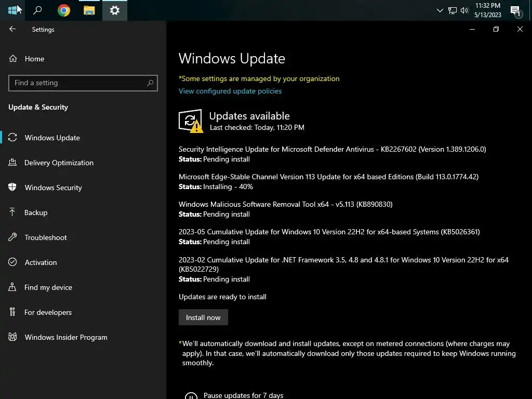
Task: Click the Pause updates pause icon
Action: pos(191,395)
